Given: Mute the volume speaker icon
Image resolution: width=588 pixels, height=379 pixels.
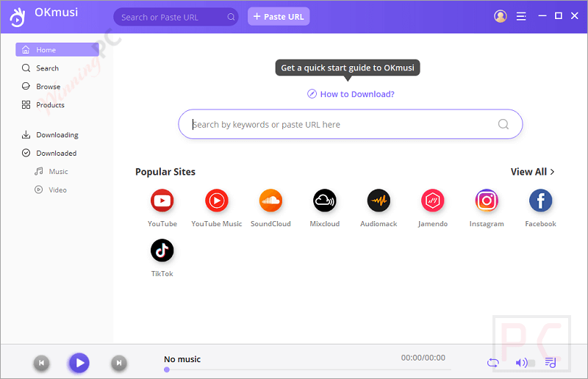Looking at the screenshot, I should tap(521, 363).
